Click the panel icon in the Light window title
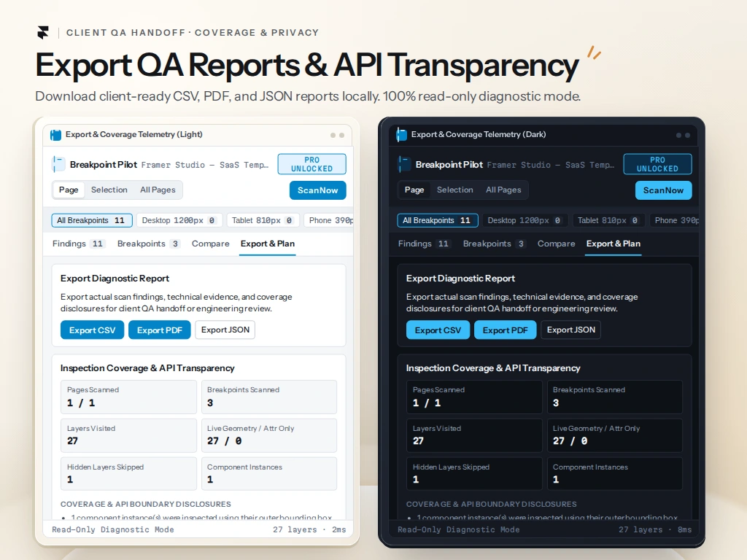Screen dimensions: 747x560 [x=55, y=135]
